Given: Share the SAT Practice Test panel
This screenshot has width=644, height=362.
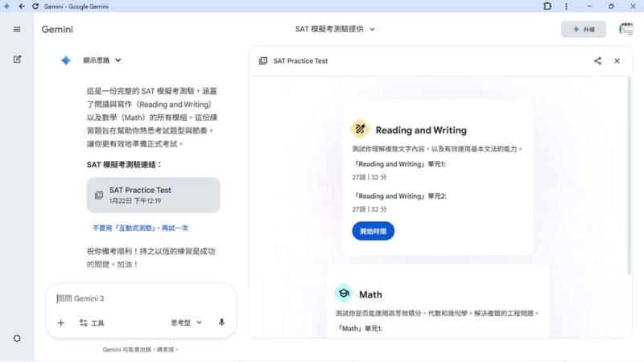Looking at the screenshot, I should pyautogui.click(x=597, y=61).
